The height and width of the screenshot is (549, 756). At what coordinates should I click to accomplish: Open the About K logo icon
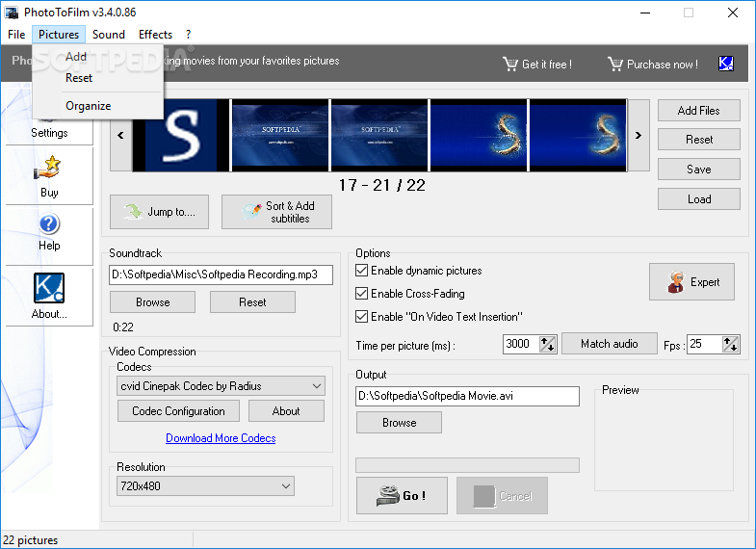click(49, 288)
